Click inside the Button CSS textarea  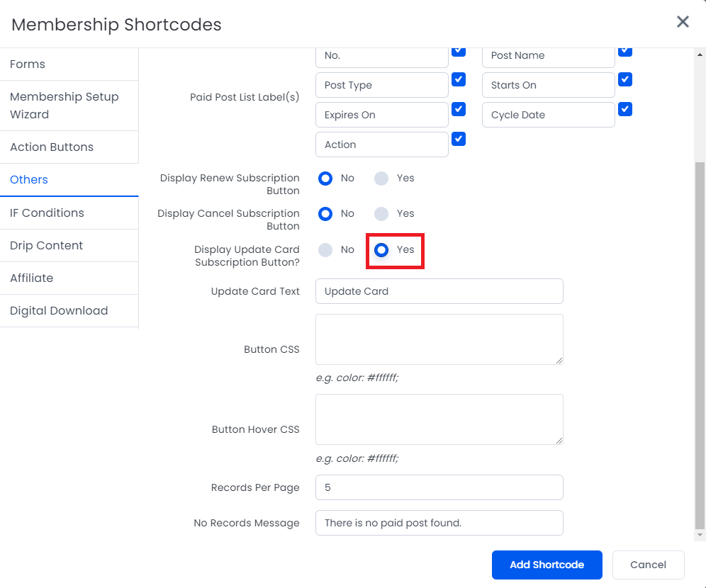pos(439,339)
